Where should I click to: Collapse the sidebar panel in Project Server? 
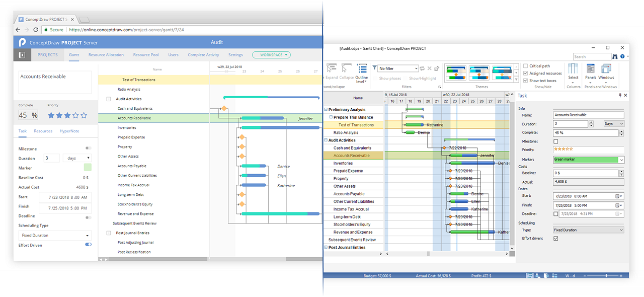pos(22,55)
